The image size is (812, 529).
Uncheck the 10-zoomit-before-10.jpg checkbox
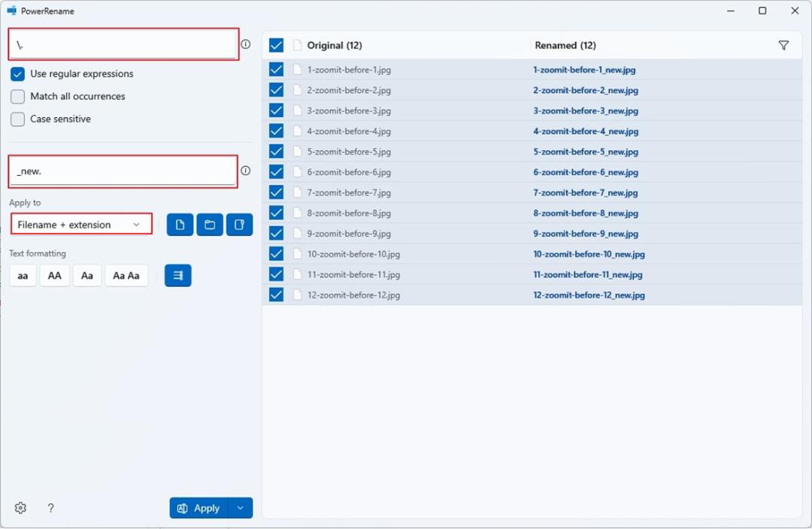pyautogui.click(x=276, y=254)
